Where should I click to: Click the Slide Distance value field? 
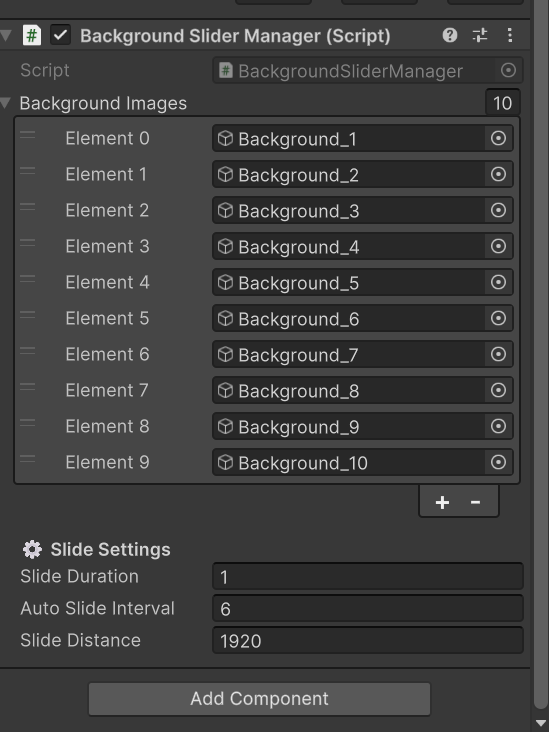click(368, 640)
